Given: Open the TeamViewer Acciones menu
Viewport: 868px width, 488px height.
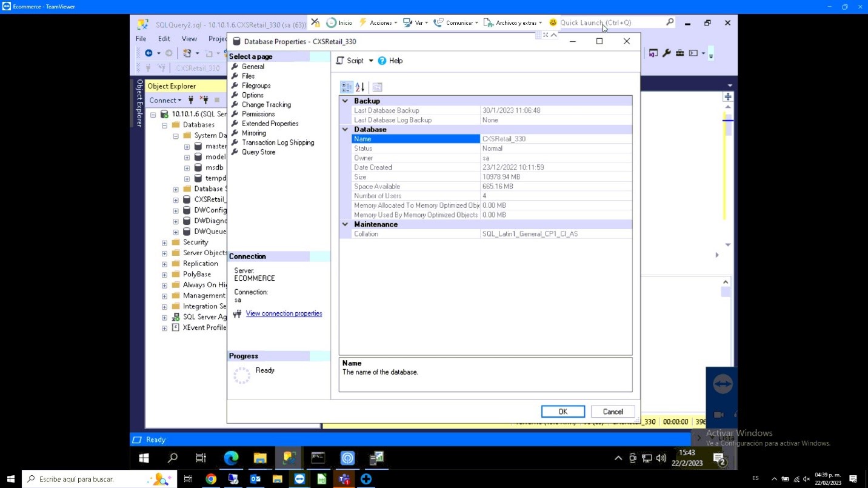Looking at the screenshot, I should [x=378, y=23].
